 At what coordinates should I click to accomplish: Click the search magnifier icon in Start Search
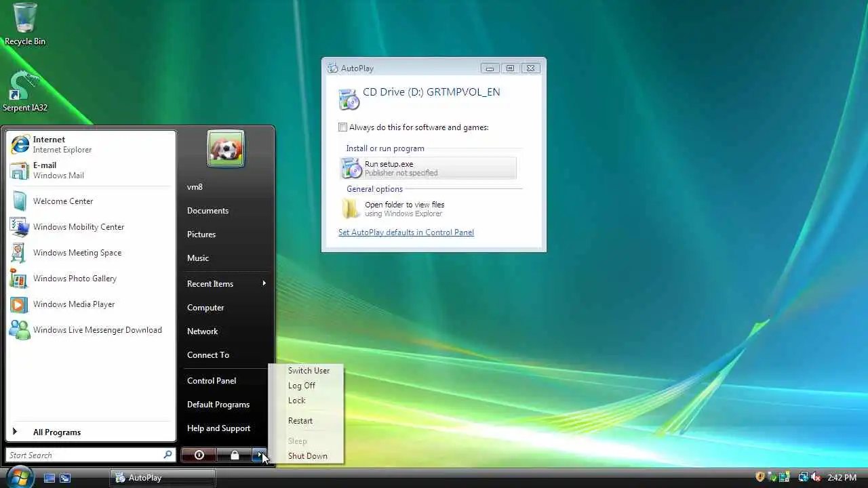click(167, 455)
